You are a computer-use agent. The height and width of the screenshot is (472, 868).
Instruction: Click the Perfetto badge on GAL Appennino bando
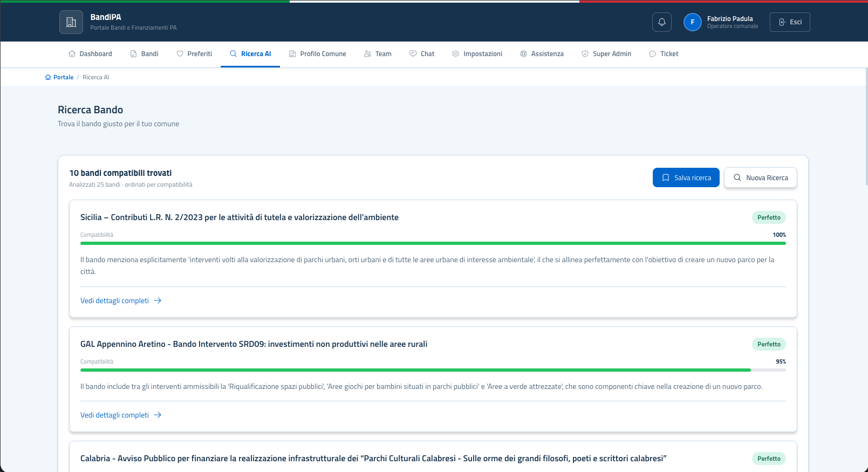(769, 344)
